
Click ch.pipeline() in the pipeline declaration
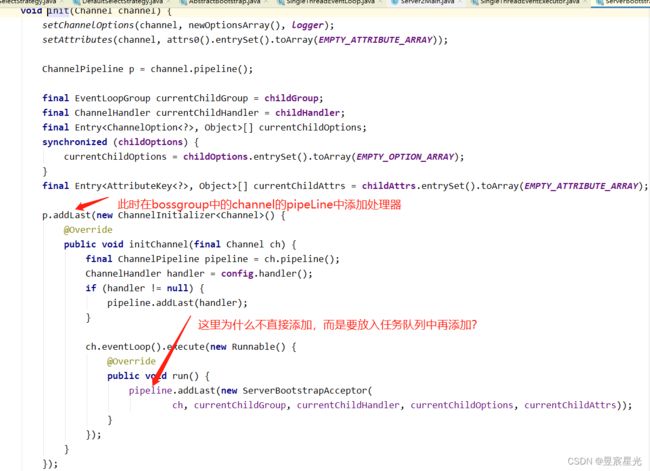pyautogui.click(x=299, y=259)
